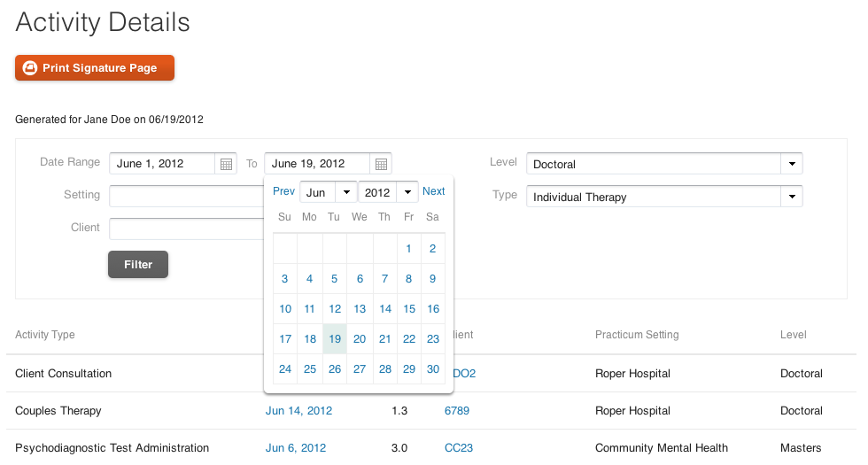Click the Client Consultation row label
This screenshot has width=868, height=465.
(63, 374)
